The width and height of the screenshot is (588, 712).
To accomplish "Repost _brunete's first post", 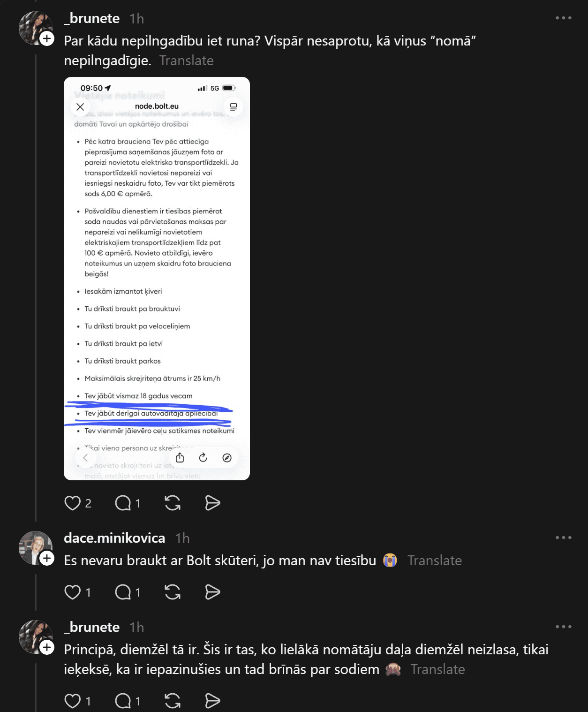I will click(x=173, y=503).
